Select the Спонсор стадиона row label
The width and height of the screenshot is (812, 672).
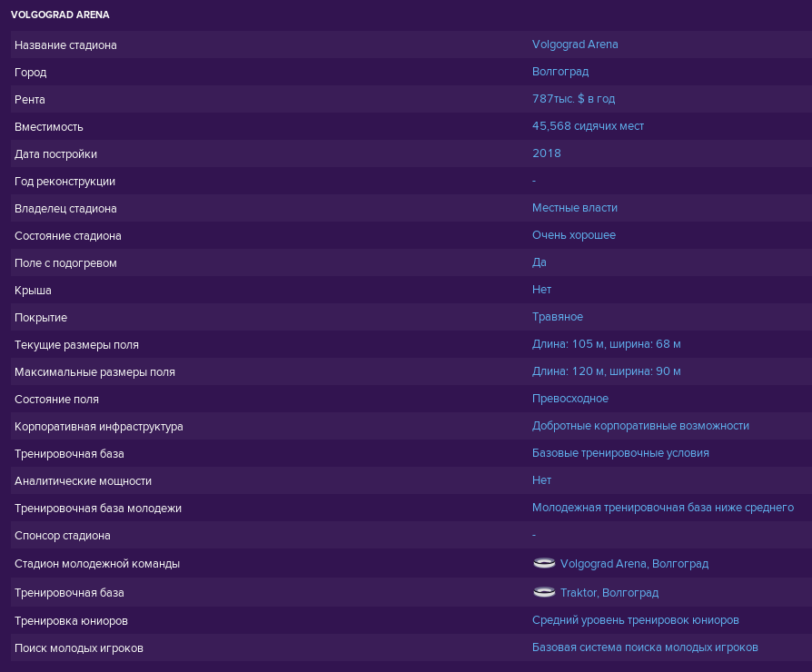pos(63,535)
